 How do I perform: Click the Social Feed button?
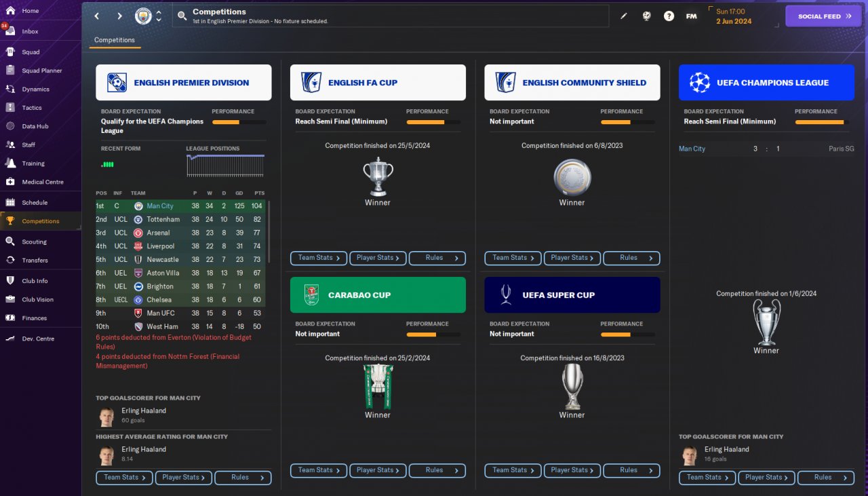[823, 16]
